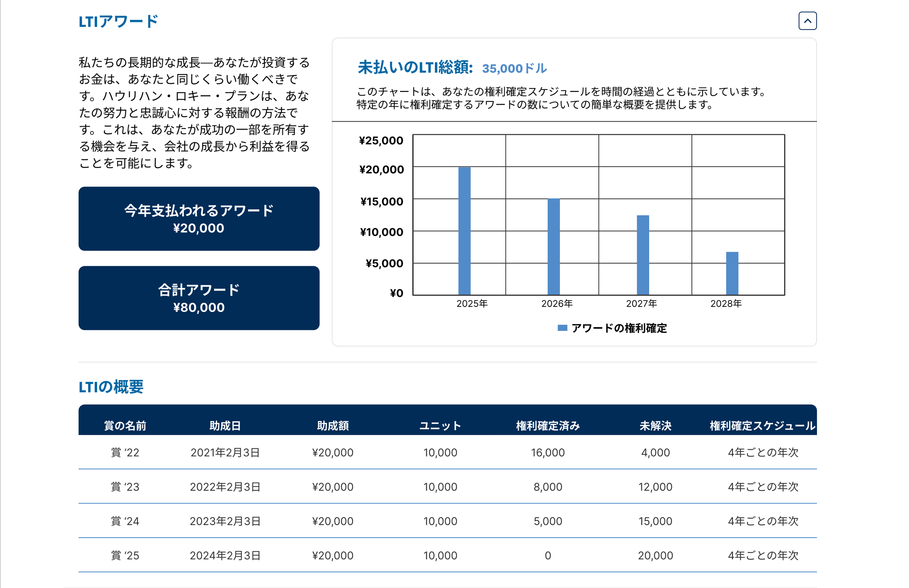Sort by 助成日 column header
909x588 pixels.
(225, 425)
